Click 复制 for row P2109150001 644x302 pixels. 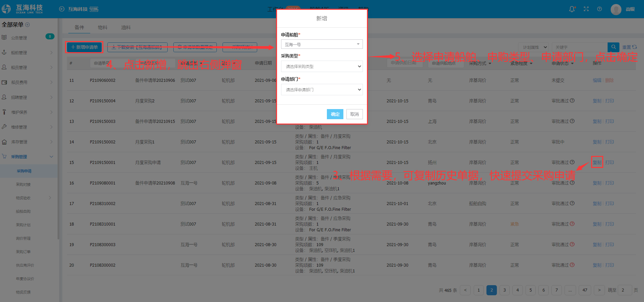coord(597,162)
